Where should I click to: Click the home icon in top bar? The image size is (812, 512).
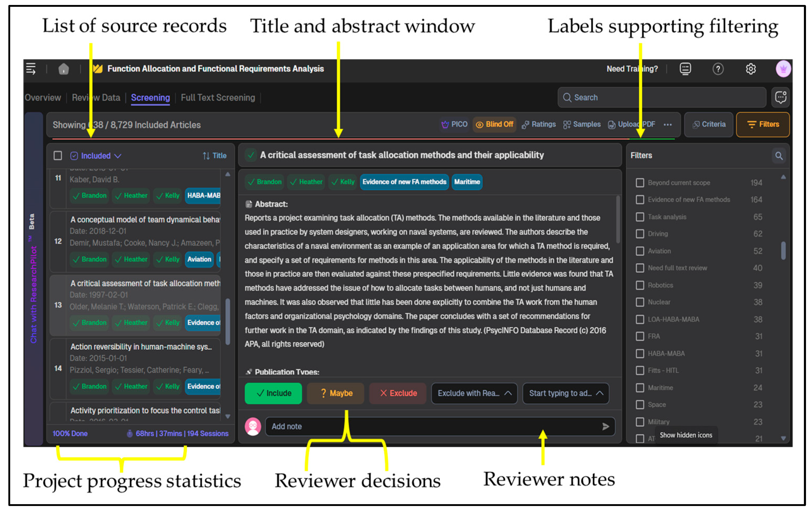pos(63,69)
